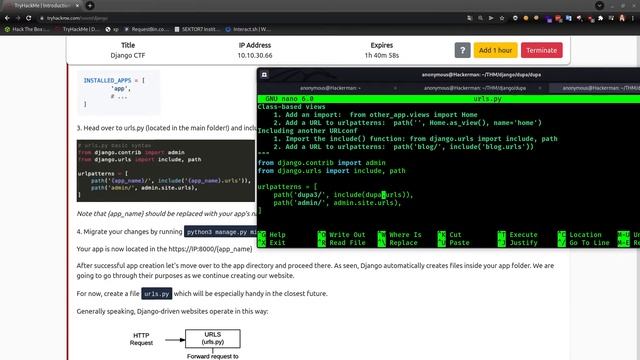Switch to second terminal tab ~/THM/django/dupa
This screenshot has width=640, height=360.
(x=475, y=88)
